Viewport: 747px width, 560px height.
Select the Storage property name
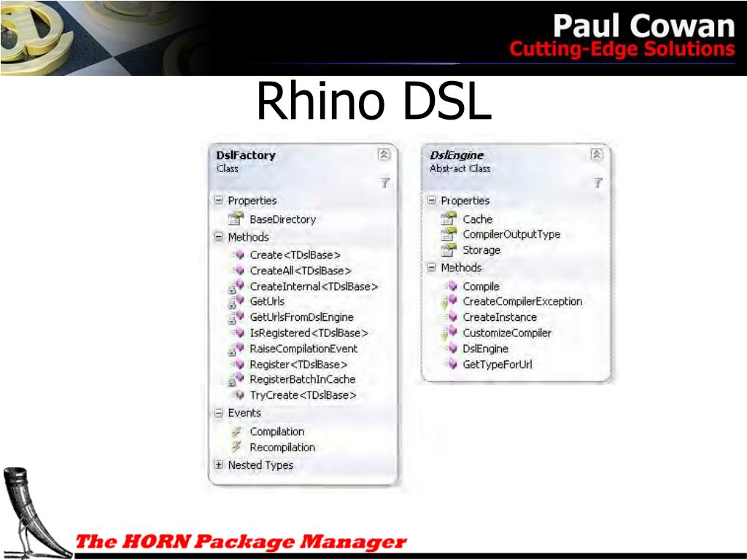pyautogui.click(x=481, y=250)
